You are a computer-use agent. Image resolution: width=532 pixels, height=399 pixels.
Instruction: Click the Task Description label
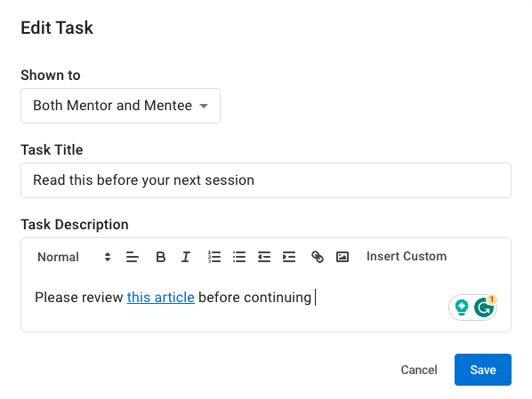tap(75, 225)
